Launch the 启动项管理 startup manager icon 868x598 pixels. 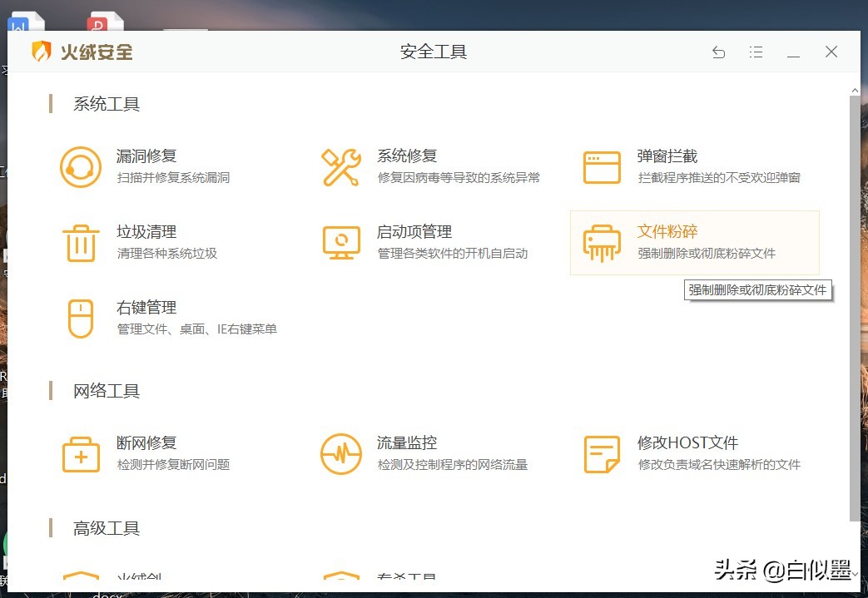click(x=341, y=242)
